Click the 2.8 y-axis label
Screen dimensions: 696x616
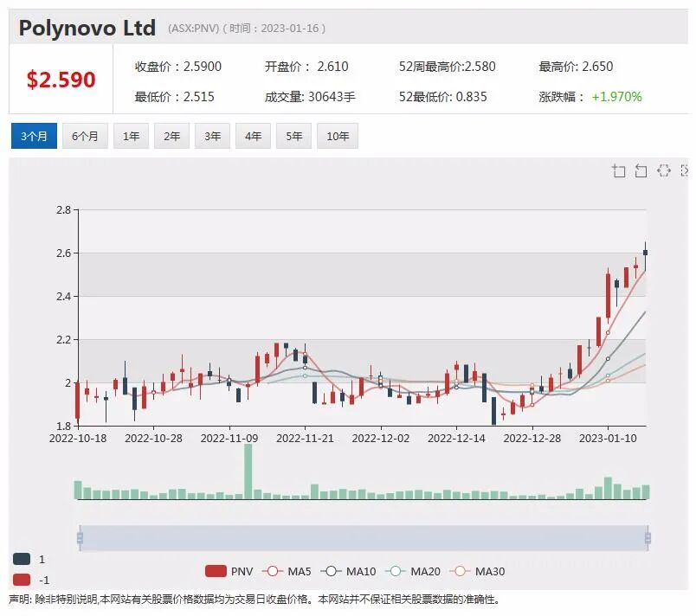63,209
